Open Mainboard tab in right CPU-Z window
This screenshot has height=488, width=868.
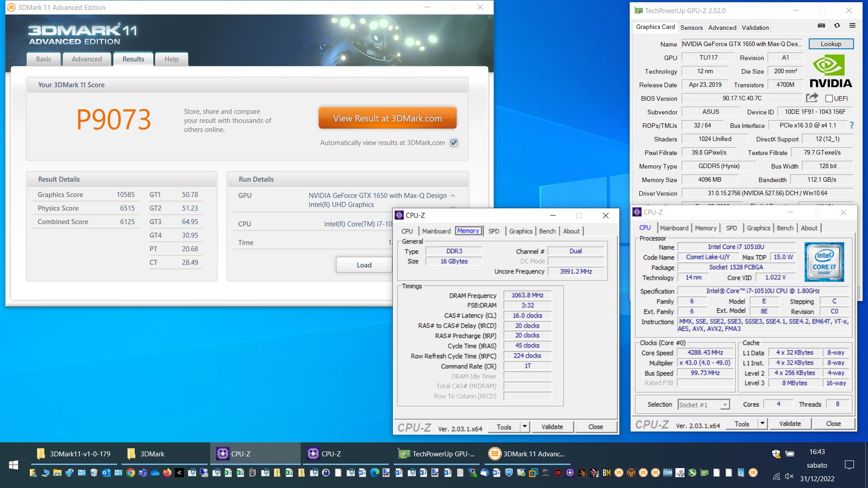coord(674,228)
